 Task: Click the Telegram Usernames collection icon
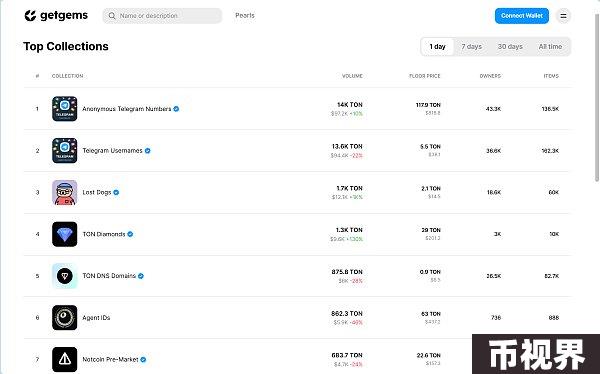[x=65, y=150]
